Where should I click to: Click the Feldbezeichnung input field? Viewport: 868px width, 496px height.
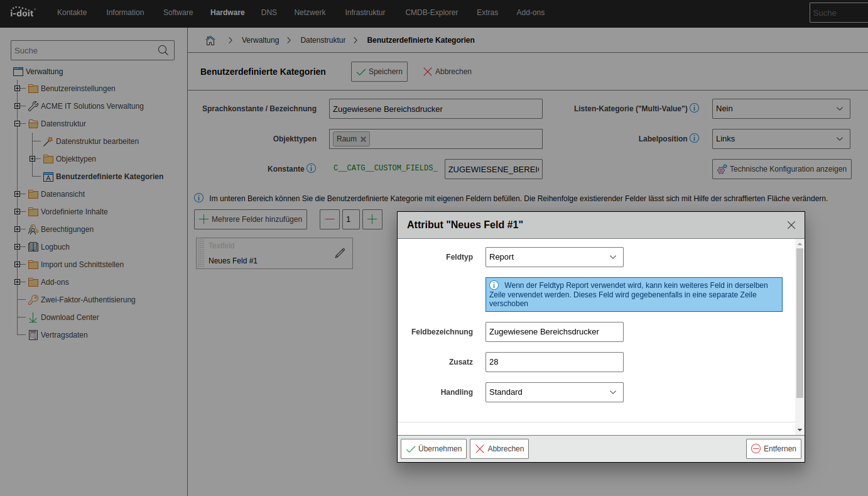pyautogui.click(x=554, y=332)
